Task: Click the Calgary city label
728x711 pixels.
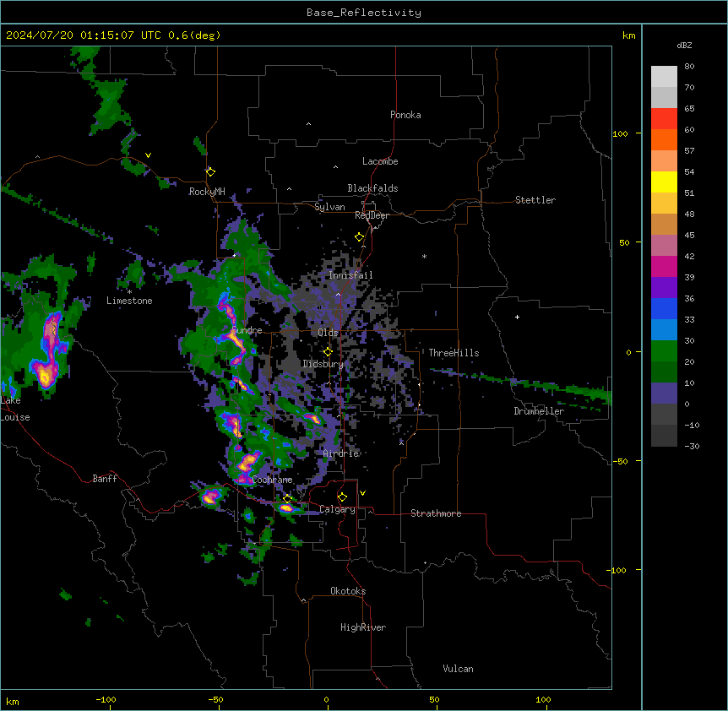Action: coord(338,509)
